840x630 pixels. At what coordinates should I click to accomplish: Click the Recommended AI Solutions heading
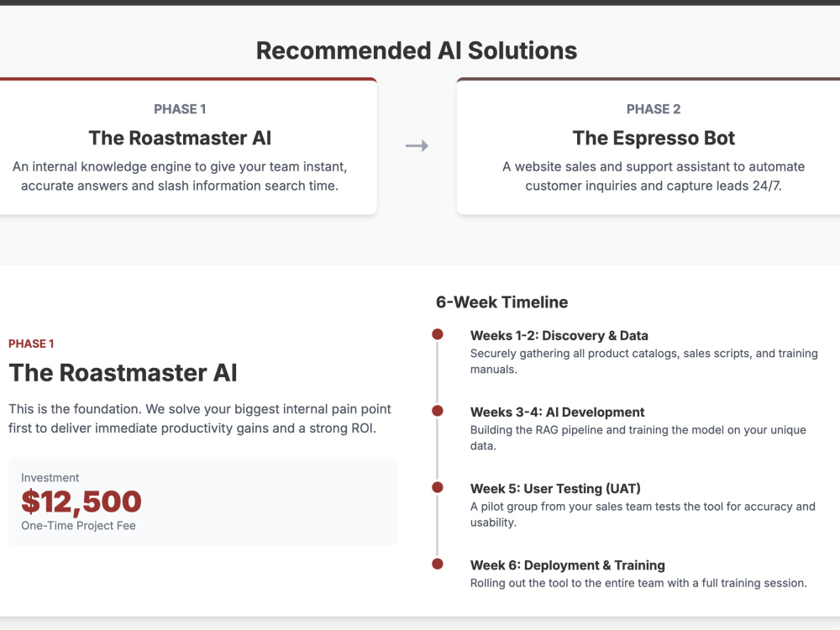point(417,51)
